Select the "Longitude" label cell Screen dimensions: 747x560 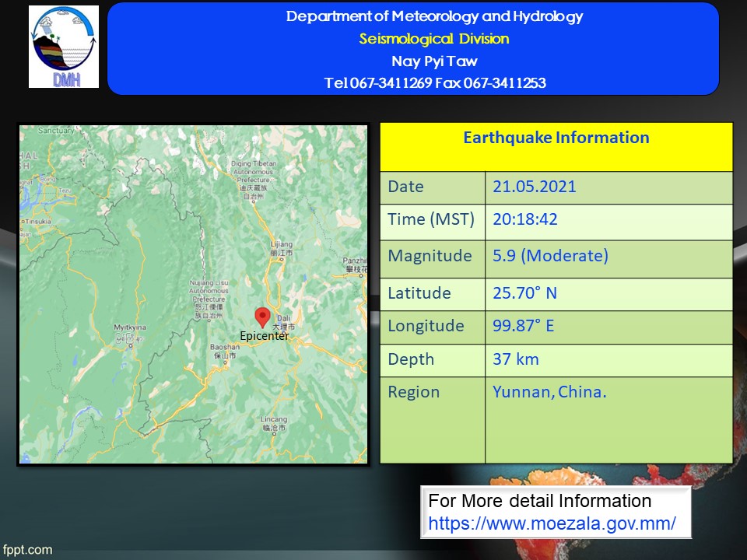(433, 327)
